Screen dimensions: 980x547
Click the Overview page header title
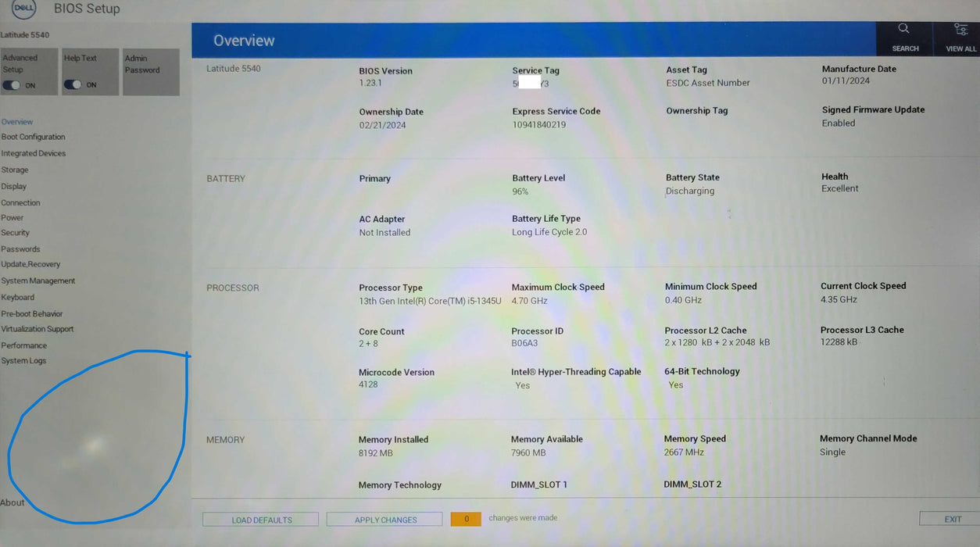[x=244, y=41]
